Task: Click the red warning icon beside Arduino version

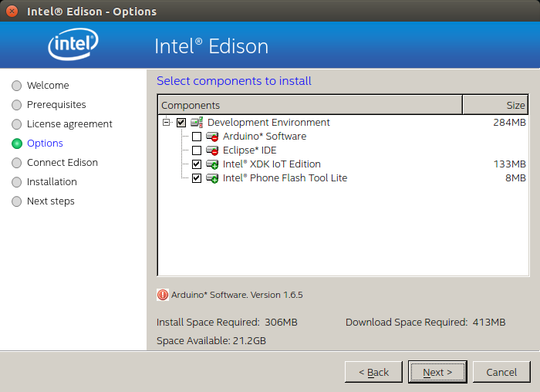Action: coord(163,295)
